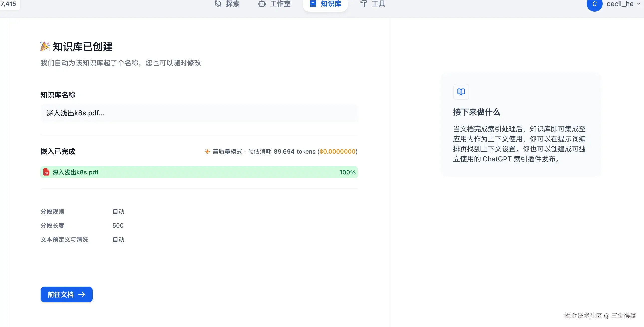Click the Tools hammer icon
644x327 pixels.
363,4
